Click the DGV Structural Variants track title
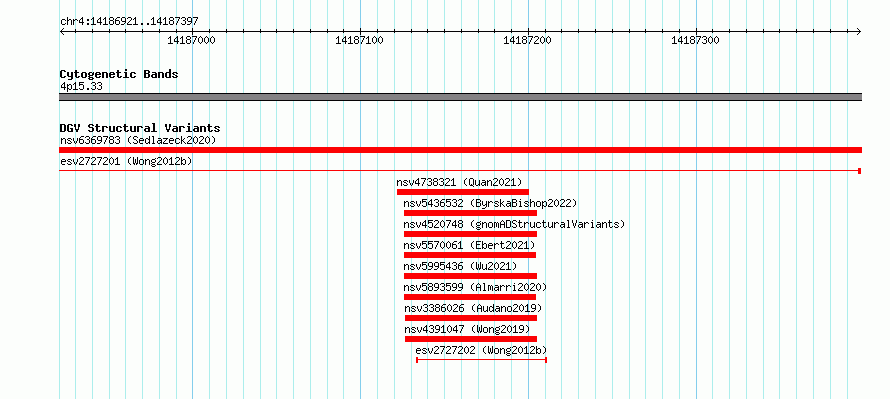The width and height of the screenshot is (890, 399). pos(140,128)
